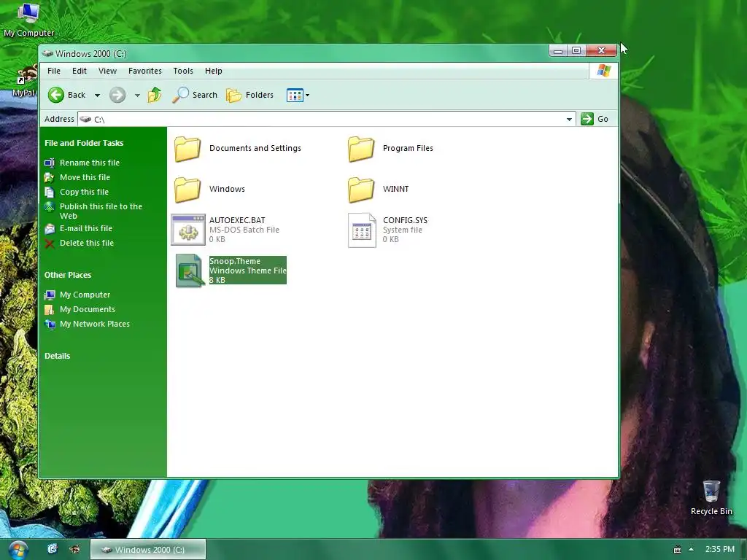Open the Search pane
The height and width of the screenshot is (560, 747).
195,95
